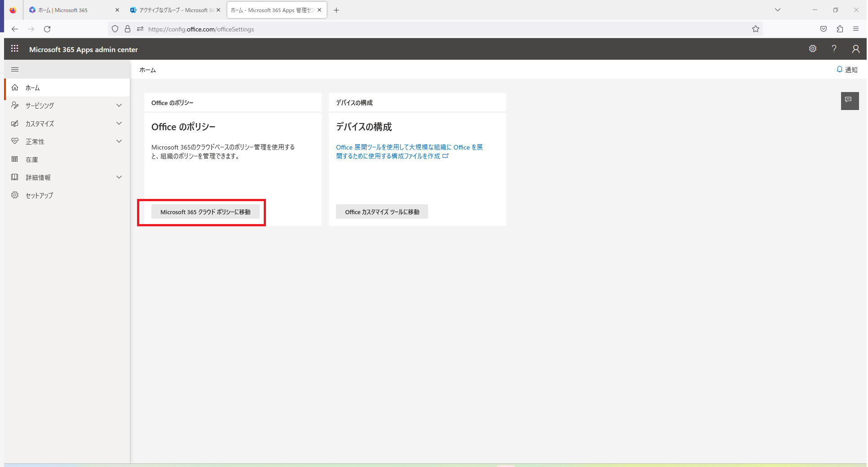Open the app launcher waffle icon
Image resolution: width=868 pixels, height=467 pixels.
pos(15,49)
